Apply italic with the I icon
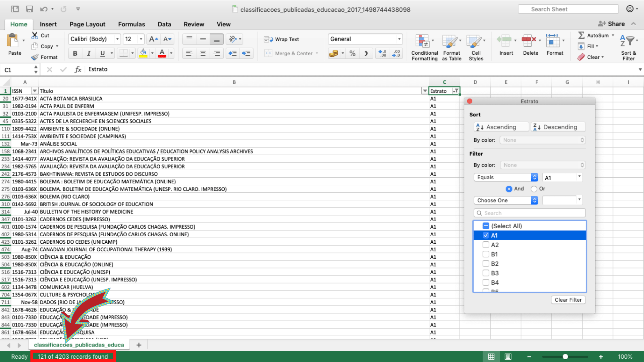 (89, 53)
